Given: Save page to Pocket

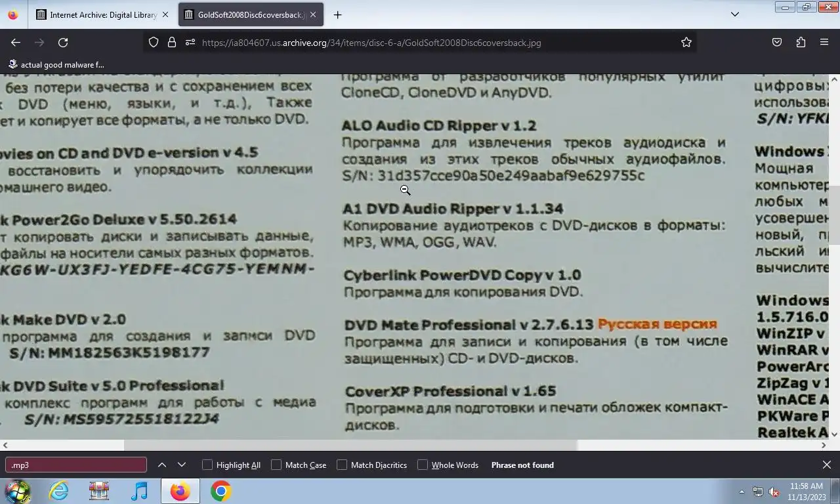Looking at the screenshot, I should click(777, 43).
